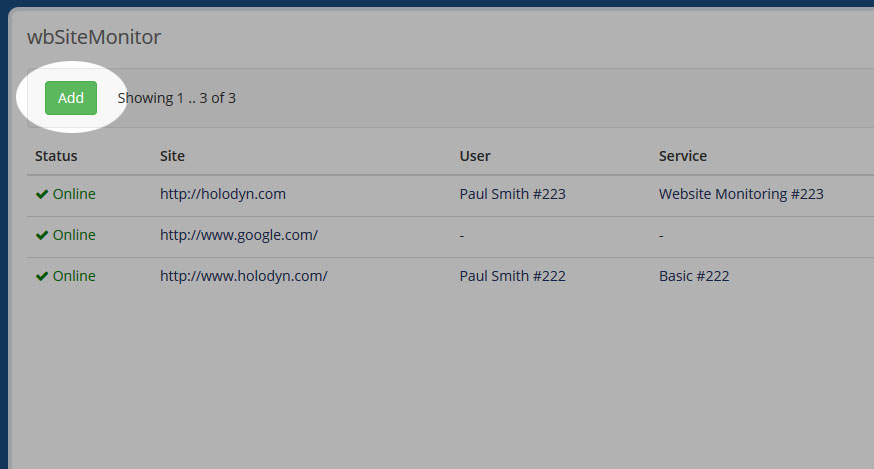The image size is (874, 469).
Task: Click the online checkmark icon for www.holodyn.com row
Action: 42,276
